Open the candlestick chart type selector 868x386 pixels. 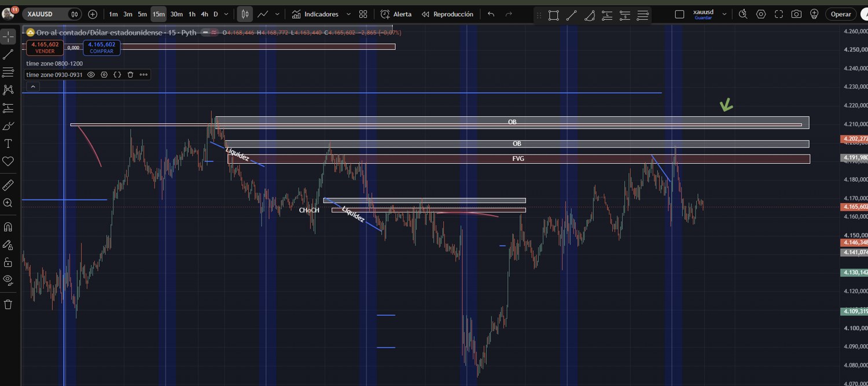coord(245,14)
